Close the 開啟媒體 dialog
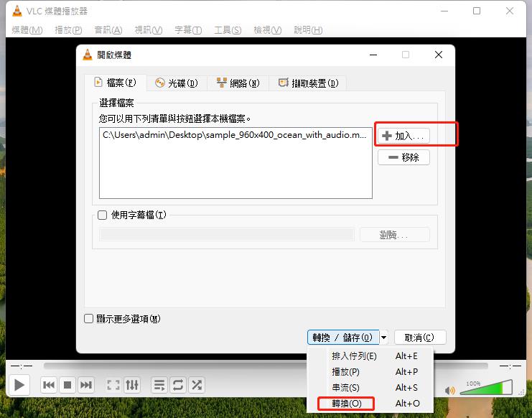Screen dimensions: 532x418 coord(439,55)
